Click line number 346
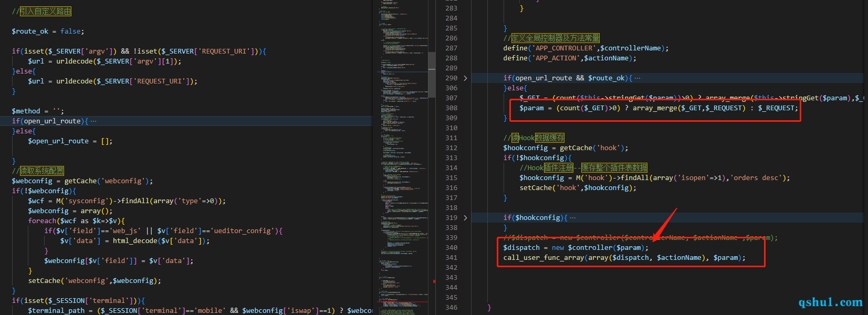The width and height of the screenshot is (868, 315). point(451,308)
